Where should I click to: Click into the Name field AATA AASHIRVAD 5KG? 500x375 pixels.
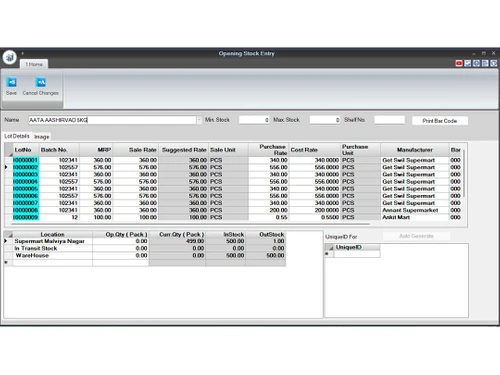112,120
